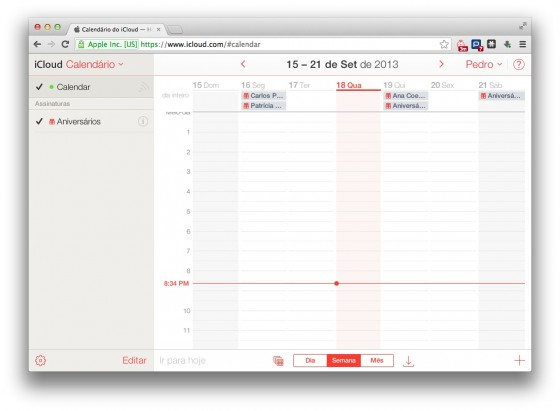Switch to the Mês view

point(377,361)
